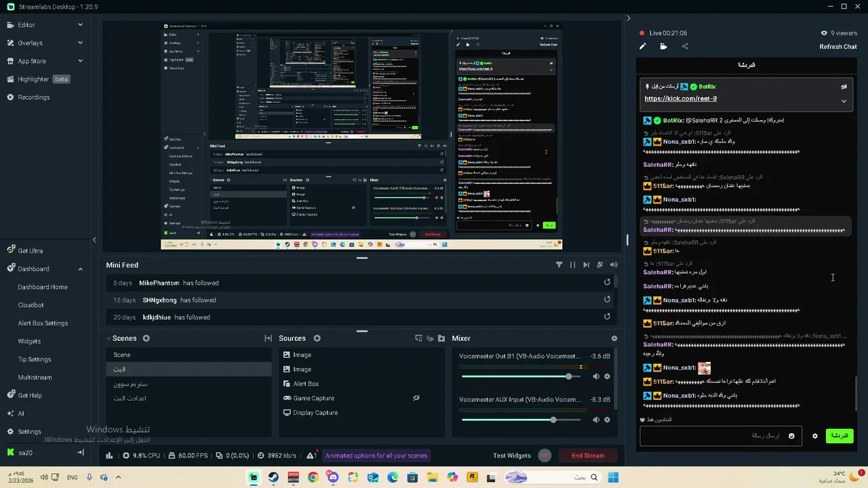Show hidden system tray icons
Screen dimensions: 868x488
118,477
